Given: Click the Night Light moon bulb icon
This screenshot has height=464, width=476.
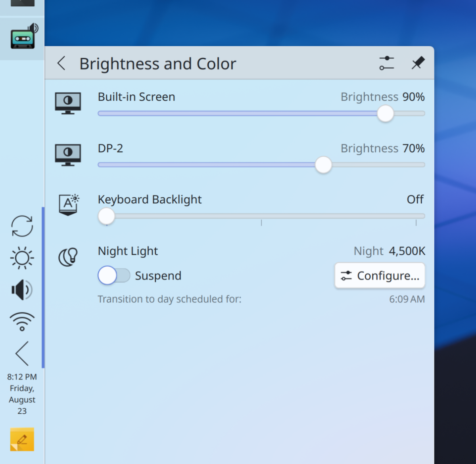Looking at the screenshot, I should (68, 257).
